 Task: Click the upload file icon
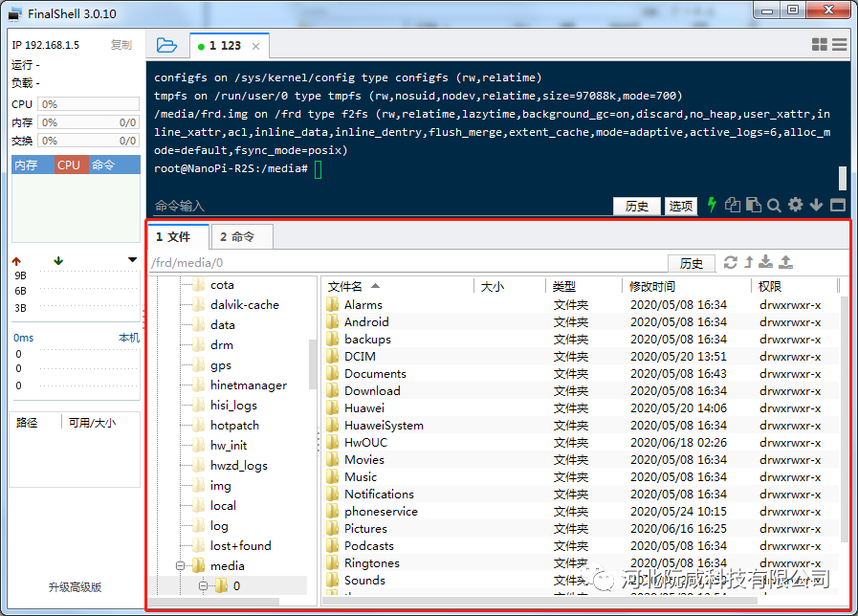[x=785, y=262]
